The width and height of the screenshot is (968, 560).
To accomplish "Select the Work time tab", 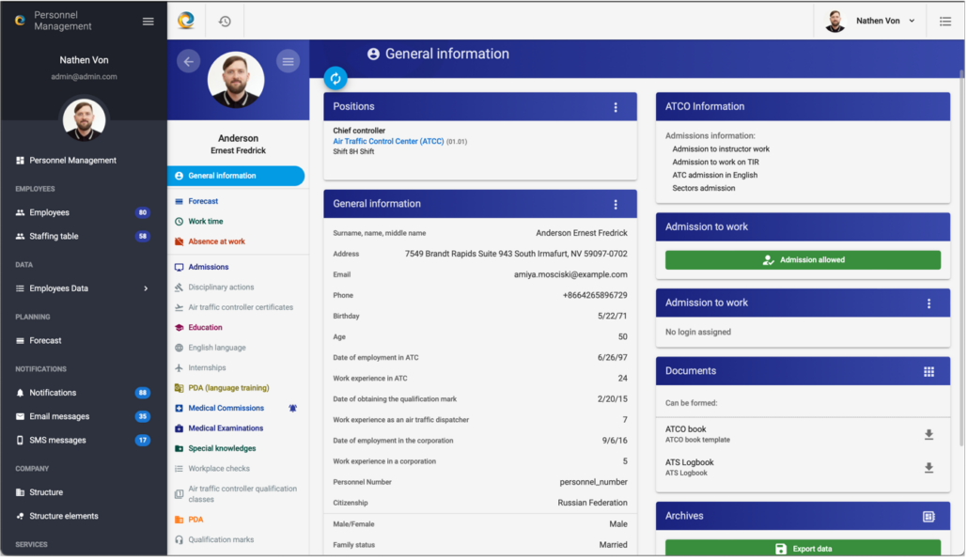I will coord(205,222).
